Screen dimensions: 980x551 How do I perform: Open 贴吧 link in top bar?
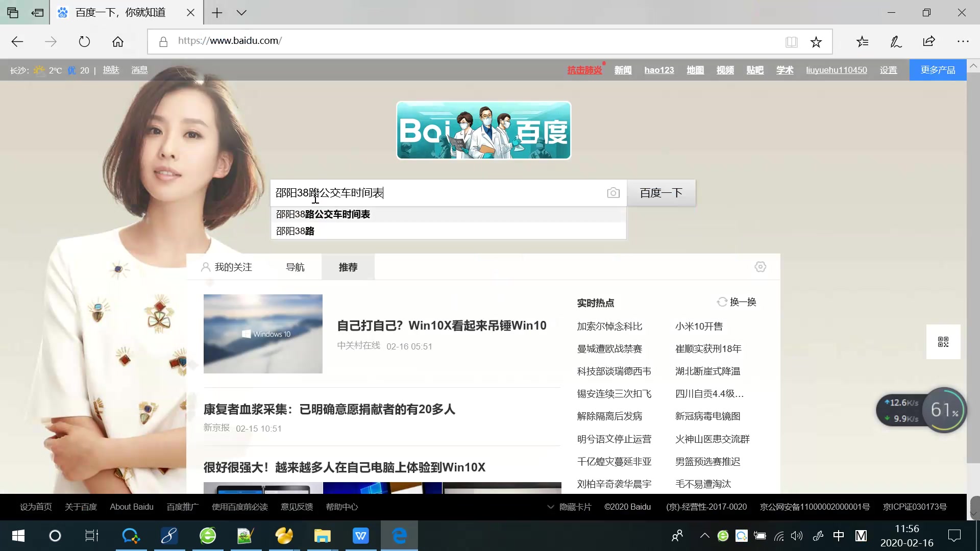[755, 70]
